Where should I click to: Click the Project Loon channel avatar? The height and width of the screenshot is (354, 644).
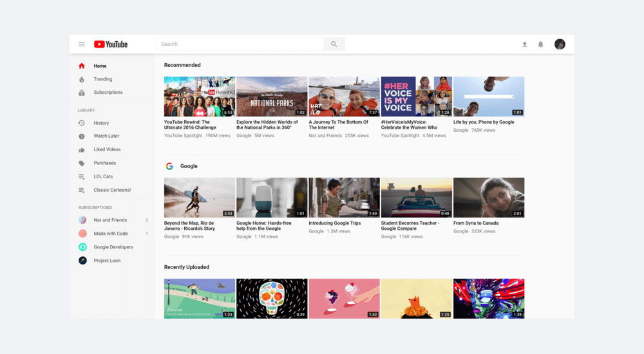(x=82, y=261)
